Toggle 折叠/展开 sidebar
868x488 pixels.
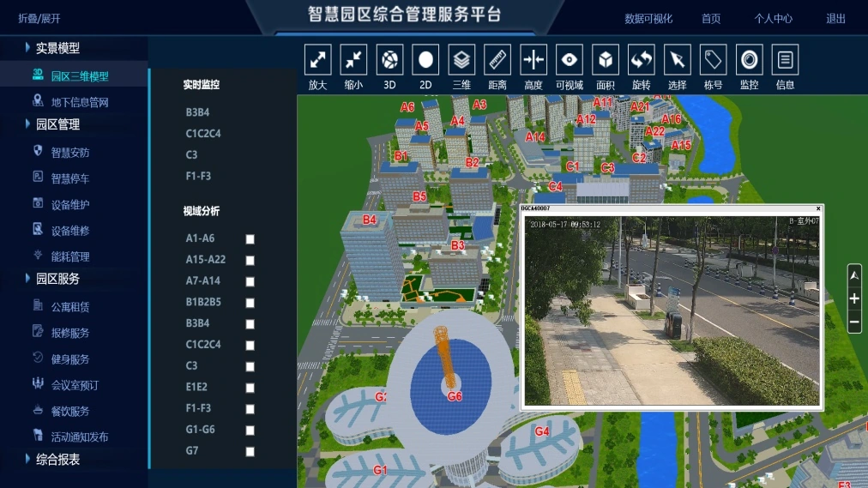tap(39, 19)
